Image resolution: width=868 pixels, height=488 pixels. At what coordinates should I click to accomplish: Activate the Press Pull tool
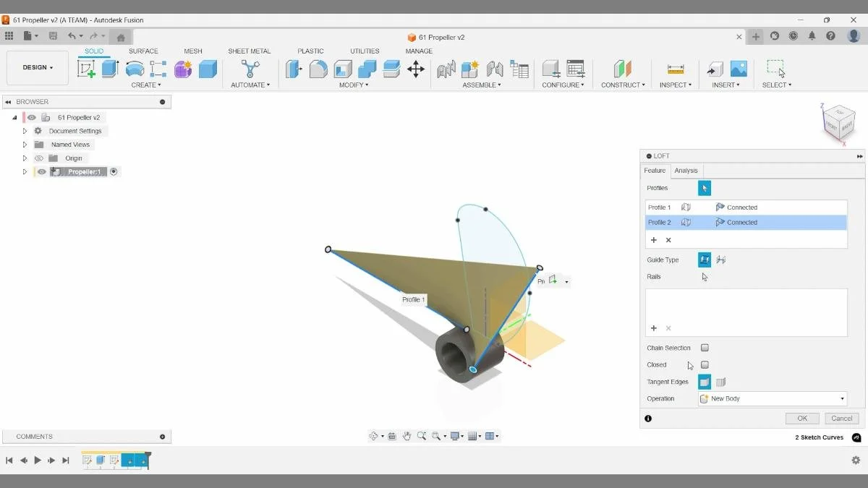click(294, 69)
